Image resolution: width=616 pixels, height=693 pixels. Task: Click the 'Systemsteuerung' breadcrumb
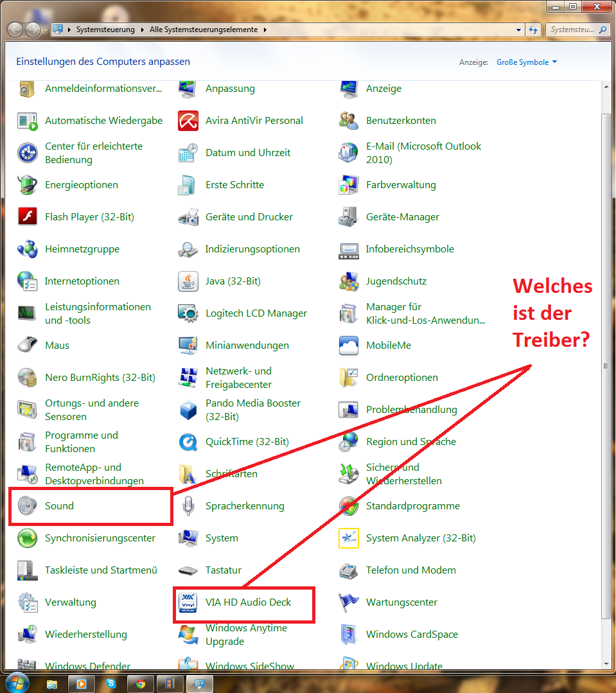tap(105, 30)
